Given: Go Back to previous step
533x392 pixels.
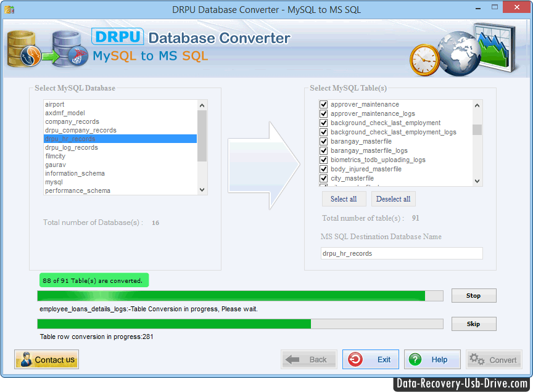Looking at the screenshot, I should pos(309,359).
